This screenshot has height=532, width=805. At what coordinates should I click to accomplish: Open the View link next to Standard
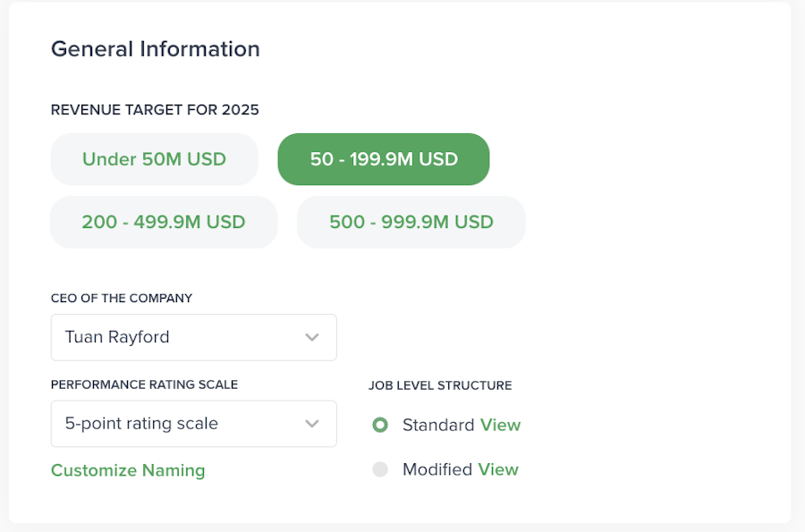coord(500,425)
